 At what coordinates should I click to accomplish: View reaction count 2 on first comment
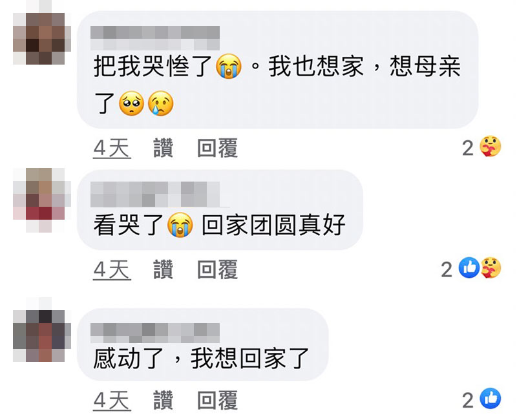[467, 148]
